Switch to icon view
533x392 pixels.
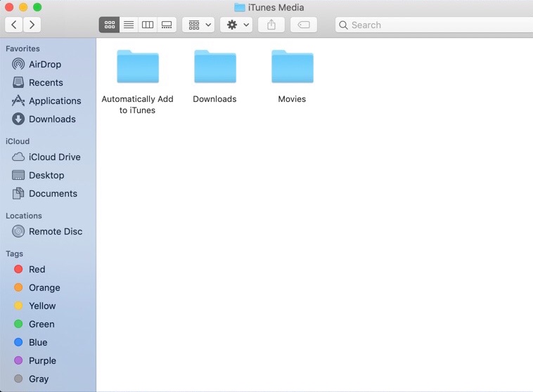(110, 25)
